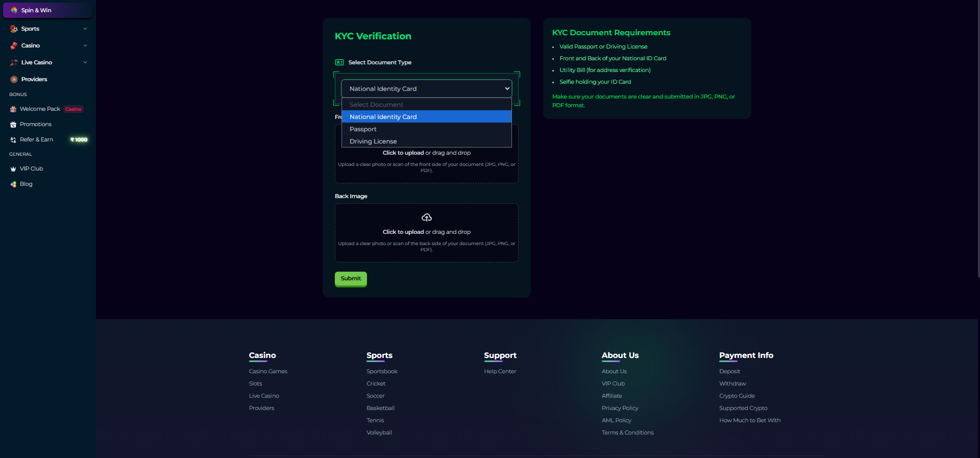Screen dimensions: 980x458
Task: Open the VIP Club sidebar link
Action: [x=31, y=169]
